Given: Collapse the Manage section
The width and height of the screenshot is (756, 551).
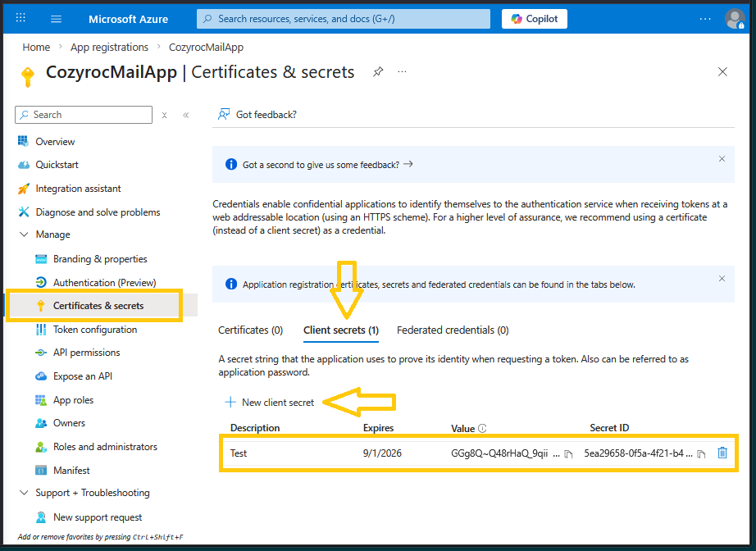Looking at the screenshot, I should pyautogui.click(x=23, y=235).
